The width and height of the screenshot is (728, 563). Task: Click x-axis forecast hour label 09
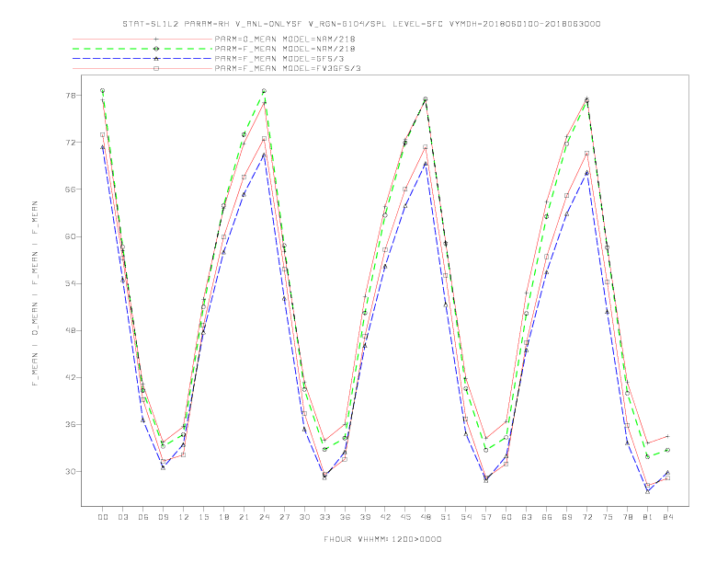pos(163,517)
